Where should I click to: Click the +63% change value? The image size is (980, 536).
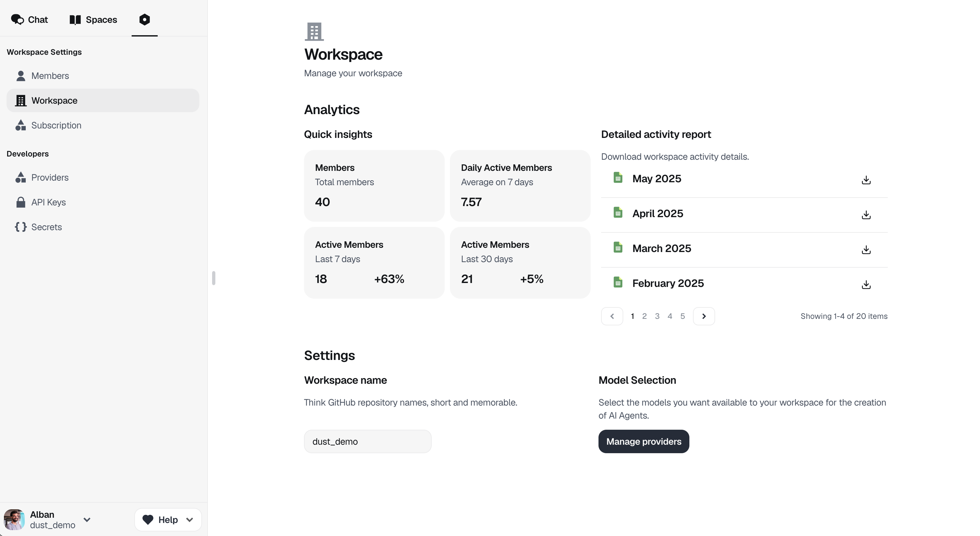click(389, 279)
